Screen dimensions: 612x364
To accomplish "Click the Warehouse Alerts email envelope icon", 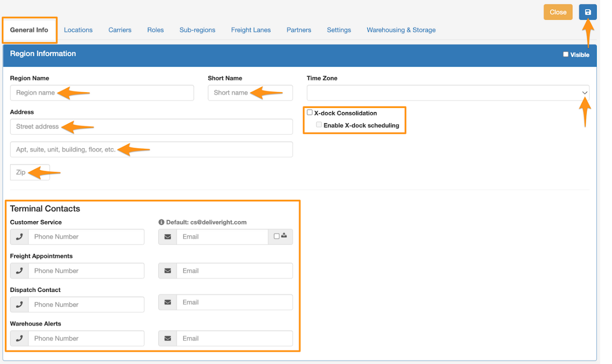I will (x=167, y=339).
